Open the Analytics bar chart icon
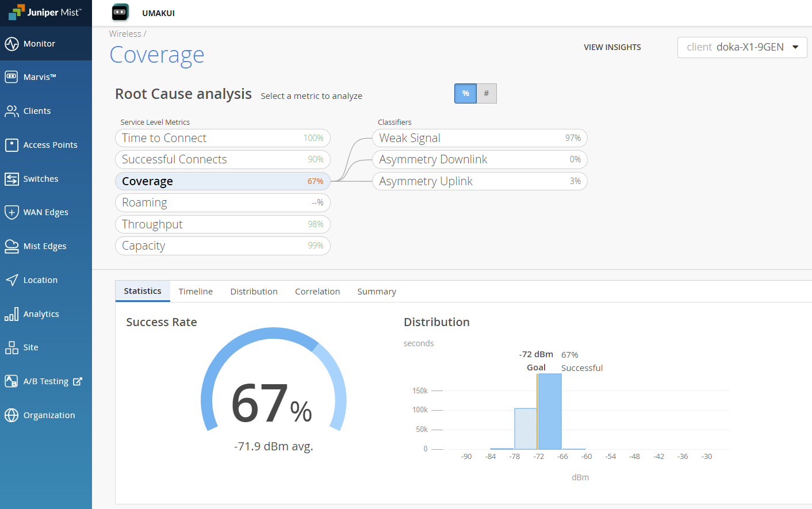The image size is (812, 509). [12, 314]
